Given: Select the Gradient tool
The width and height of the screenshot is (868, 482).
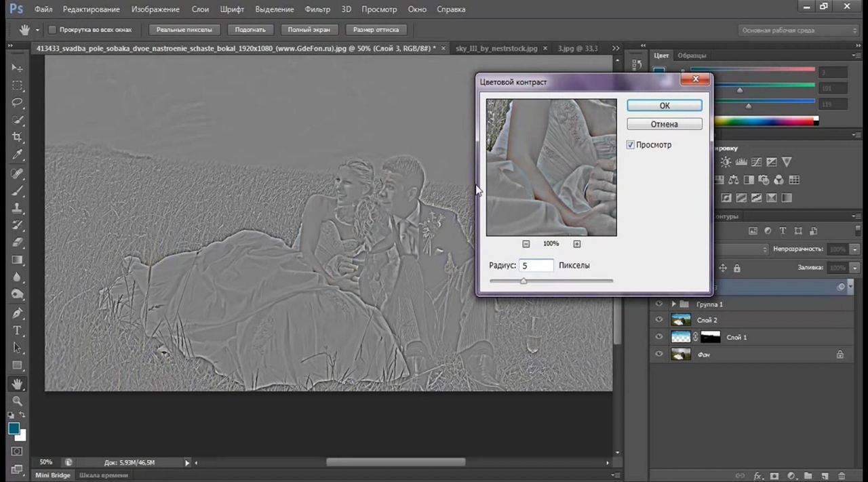Looking at the screenshot, I should pyautogui.click(x=17, y=260).
